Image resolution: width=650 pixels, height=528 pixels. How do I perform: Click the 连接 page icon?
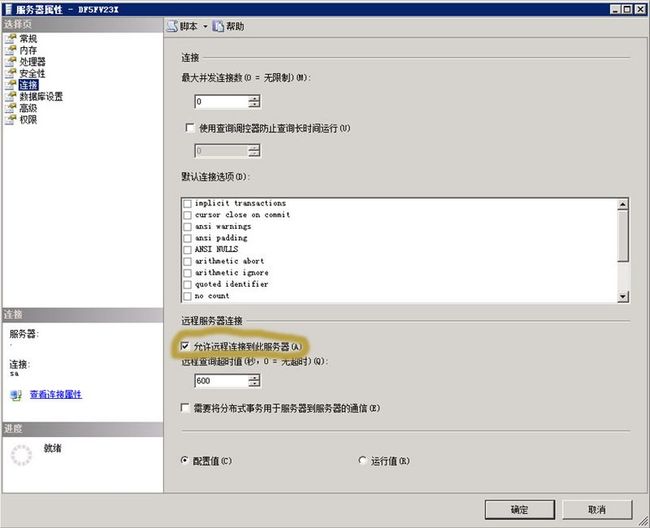[11, 85]
